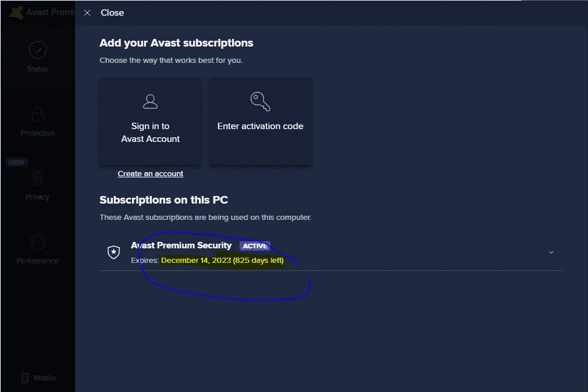This screenshot has height=392, width=588.
Task: Click the Status checkmark icon in sidebar
Action: (x=37, y=50)
